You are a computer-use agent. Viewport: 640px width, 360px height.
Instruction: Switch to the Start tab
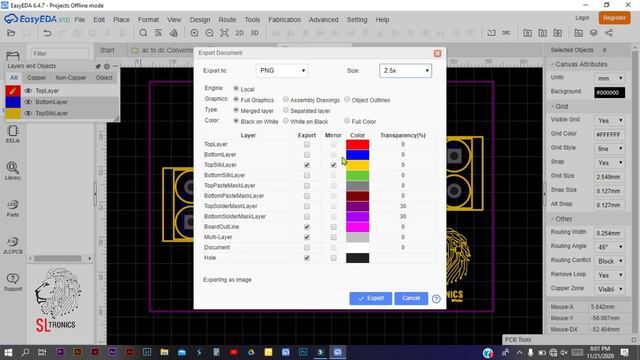coord(107,50)
